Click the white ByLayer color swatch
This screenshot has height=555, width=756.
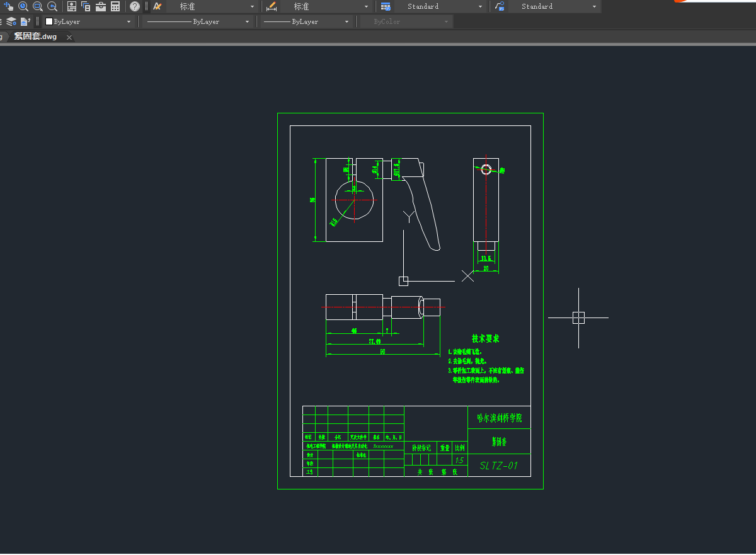49,21
